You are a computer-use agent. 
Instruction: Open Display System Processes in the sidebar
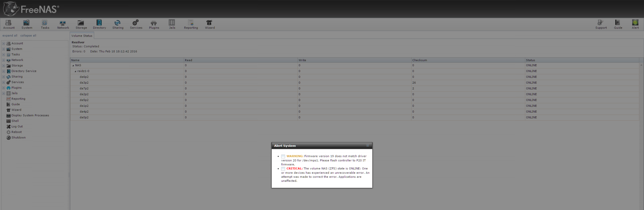coord(28,116)
